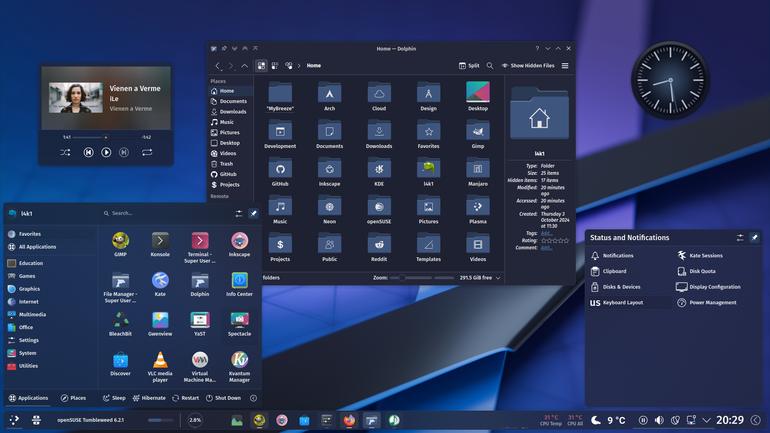This screenshot has width=770, height=433.
Task: Toggle Show Hidden Files in Dolphin
Action: click(x=528, y=65)
